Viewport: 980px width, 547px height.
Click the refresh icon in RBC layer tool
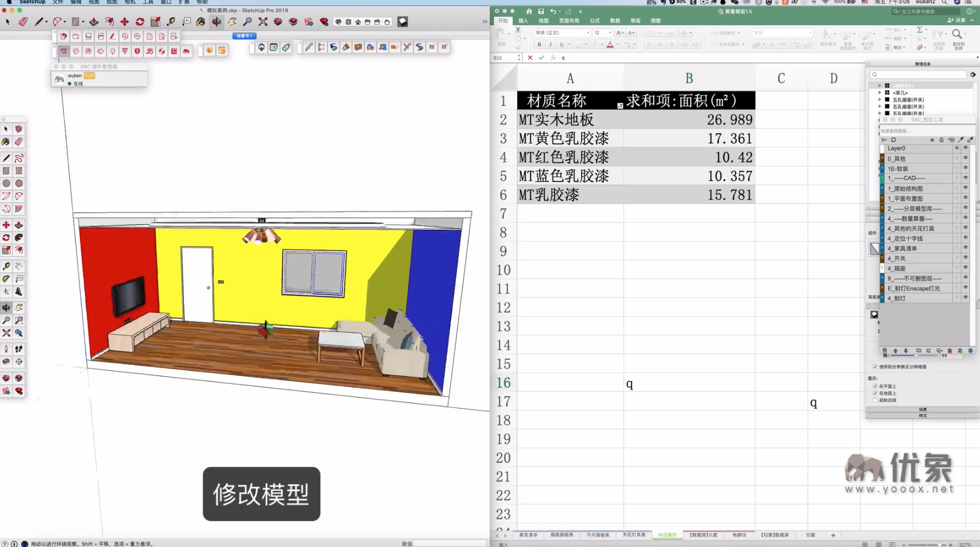[x=893, y=140]
